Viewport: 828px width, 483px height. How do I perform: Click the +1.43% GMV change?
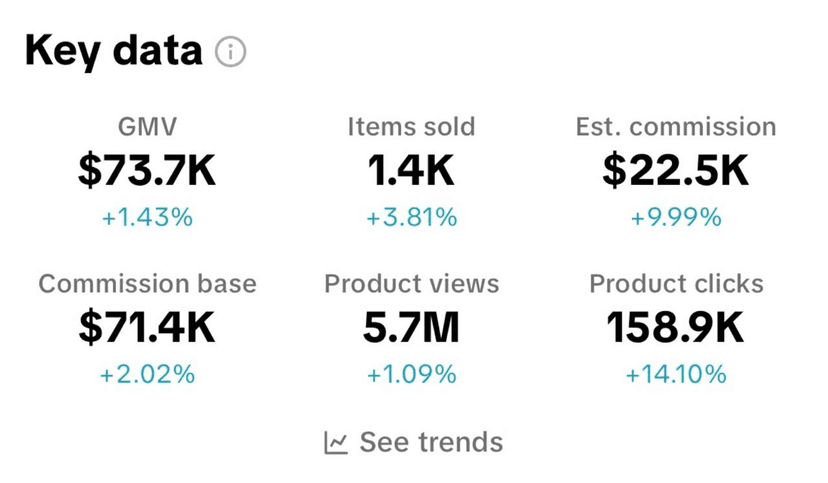tap(147, 217)
